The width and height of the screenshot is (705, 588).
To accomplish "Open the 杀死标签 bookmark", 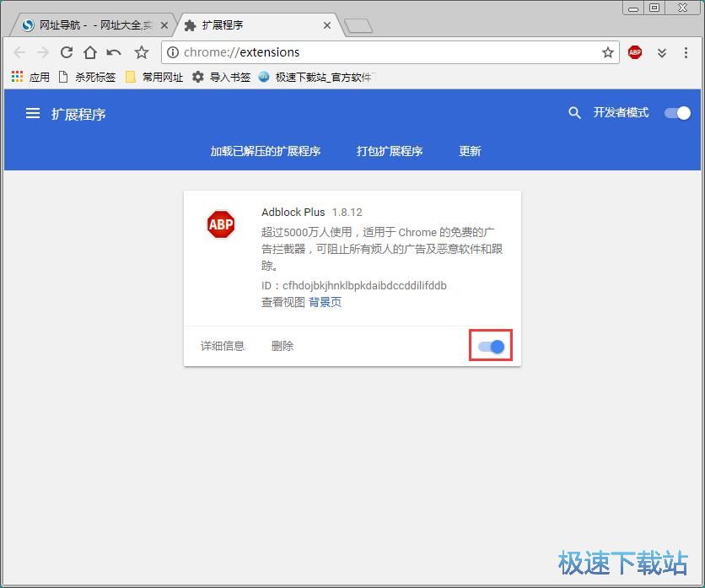I will click(87, 77).
